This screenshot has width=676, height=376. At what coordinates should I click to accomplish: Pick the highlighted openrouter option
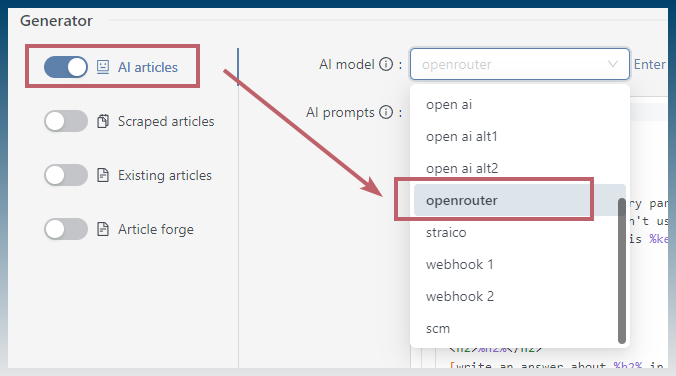pyautogui.click(x=520, y=200)
